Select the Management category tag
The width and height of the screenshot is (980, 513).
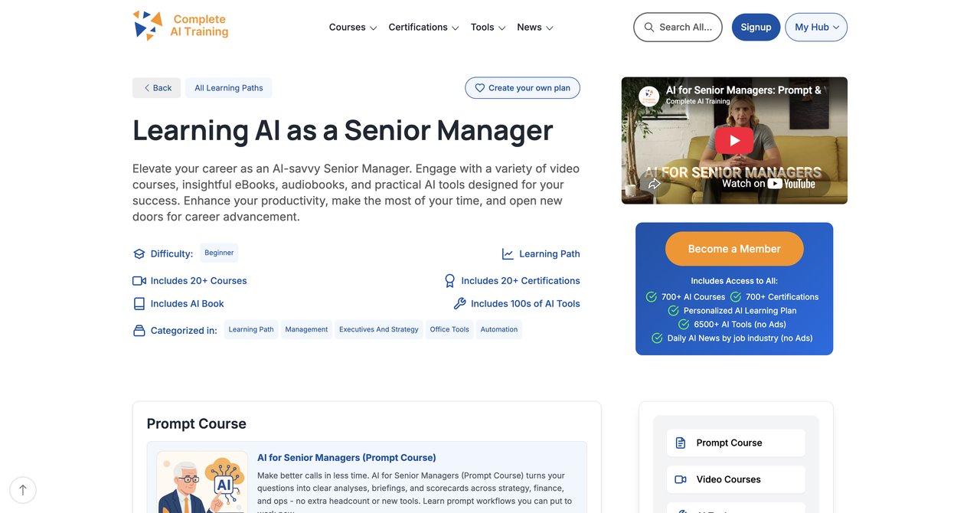306,329
